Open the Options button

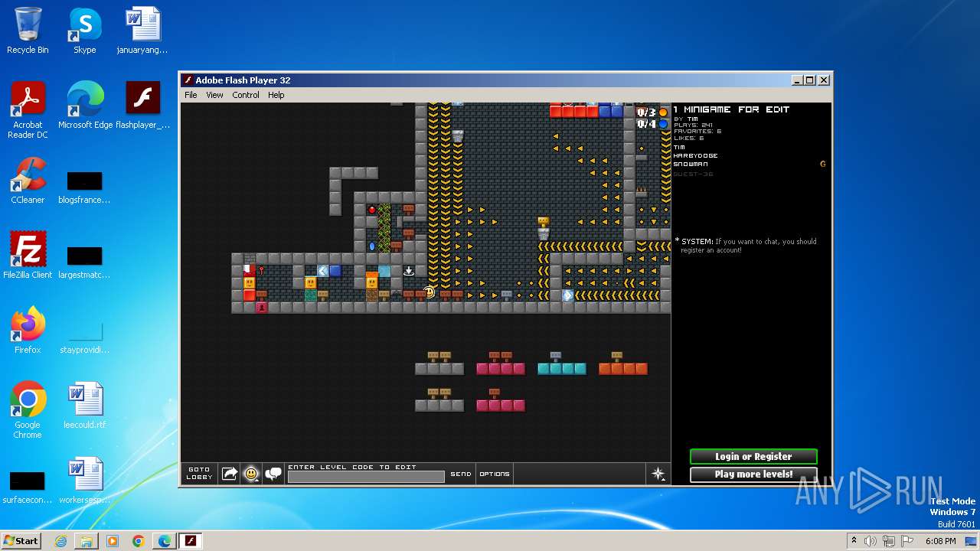[x=495, y=474]
